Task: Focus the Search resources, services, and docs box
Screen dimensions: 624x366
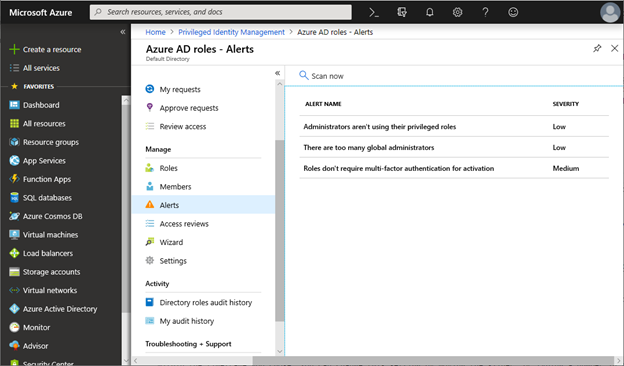Action: click(x=221, y=12)
